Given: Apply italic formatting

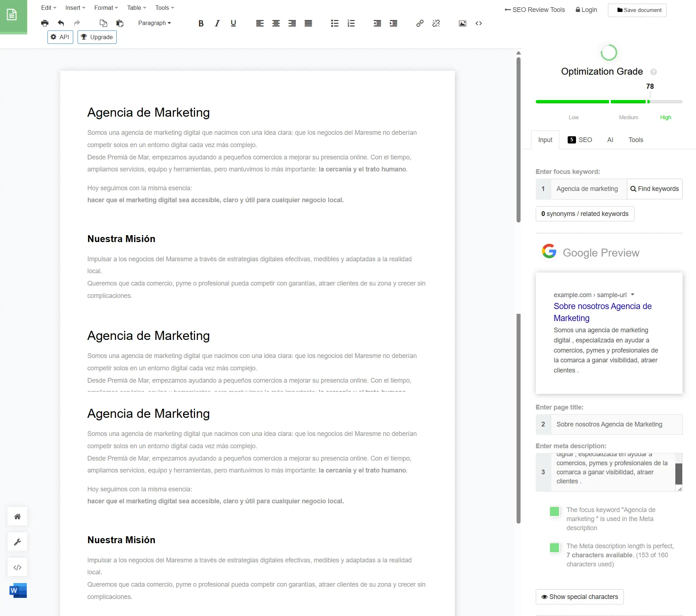Looking at the screenshot, I should coord(217,23).
